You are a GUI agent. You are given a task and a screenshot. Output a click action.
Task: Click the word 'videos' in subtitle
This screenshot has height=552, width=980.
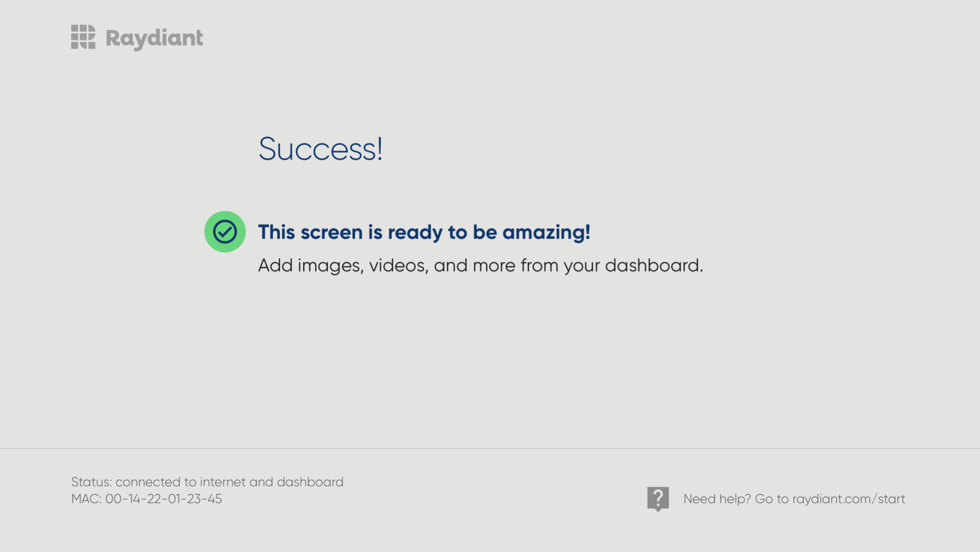(398, 265)
